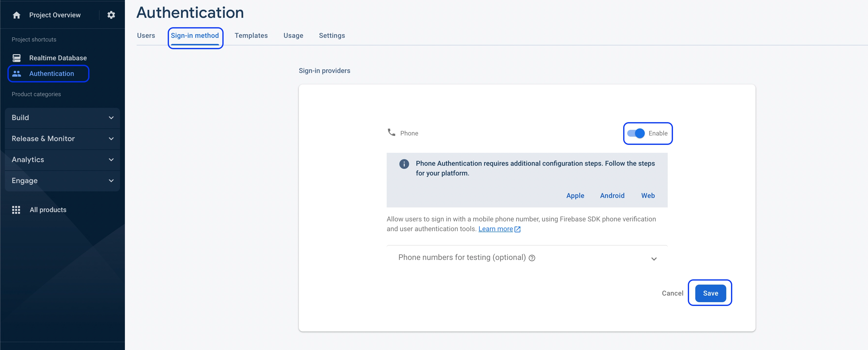Follow the Learn more link

pyautogui.click(x=495, y=229)
